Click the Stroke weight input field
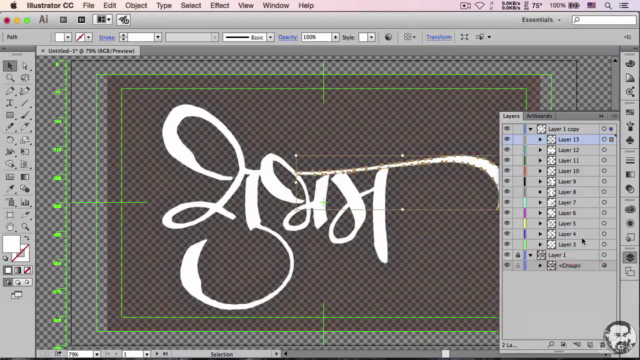The width and height of the screenshot is (640, 360). point(140,37)
